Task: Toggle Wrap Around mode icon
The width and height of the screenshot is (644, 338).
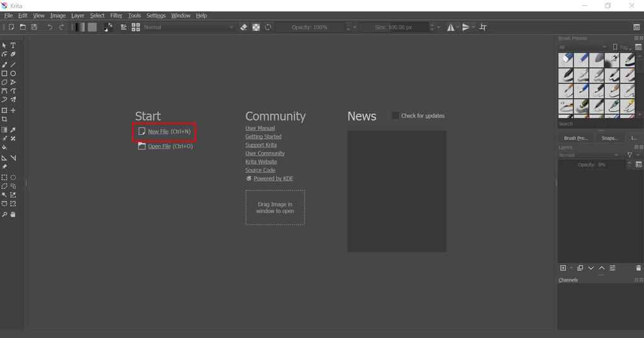Action: click(x=483, y=27)
